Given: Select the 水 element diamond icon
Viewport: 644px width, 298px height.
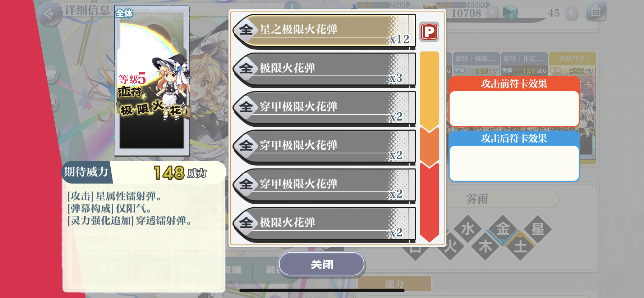Looking at the screenshot, I should point(468,229).
